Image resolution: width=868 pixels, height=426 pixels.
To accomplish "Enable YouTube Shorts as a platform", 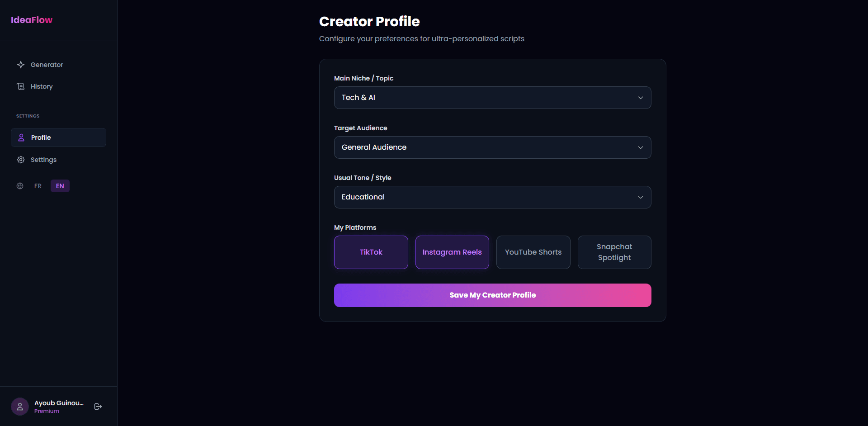I will [533, 252].
